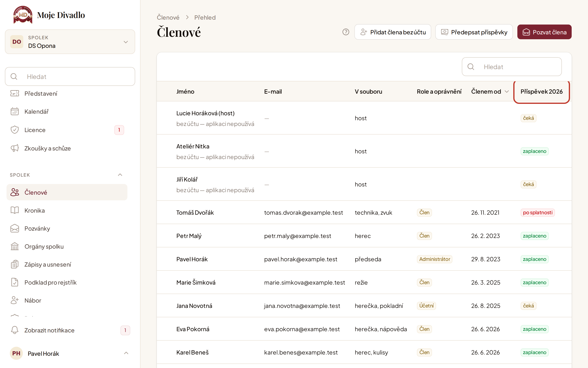Click the name Lucie Horáková (host)
The image size is (588, 368).
click(x=205, y=113)
